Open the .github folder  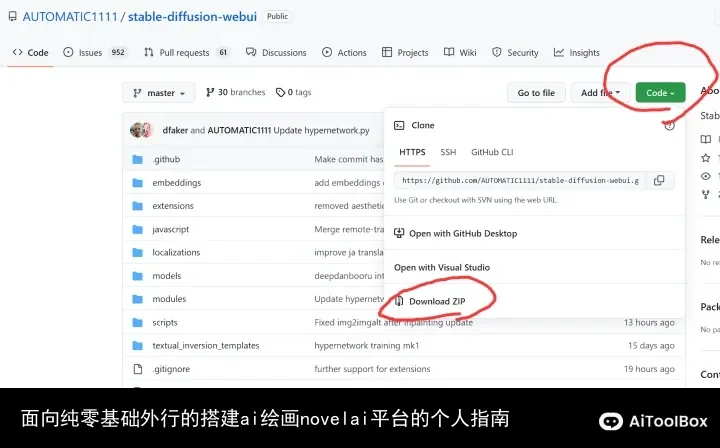click(x=166, y=159)
